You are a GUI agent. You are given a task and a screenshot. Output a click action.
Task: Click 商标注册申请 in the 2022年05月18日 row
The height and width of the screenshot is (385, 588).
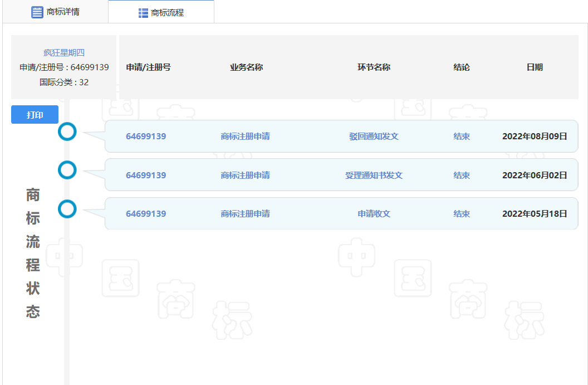click(x=245, y=213)
